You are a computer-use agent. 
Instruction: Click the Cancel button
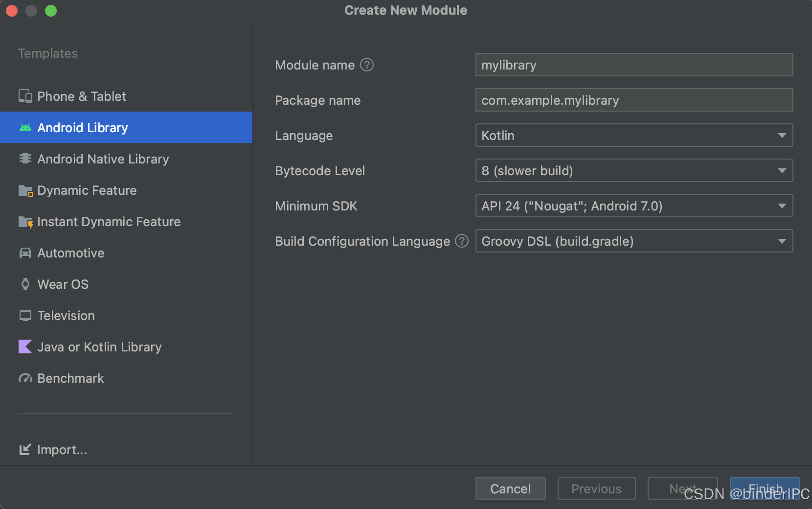pyautogui.click(x=510, y=488)
